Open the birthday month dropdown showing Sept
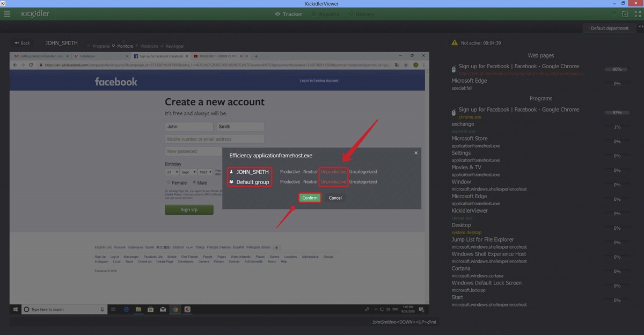This screenshot has width=644, height=335. tap(189, 172)
